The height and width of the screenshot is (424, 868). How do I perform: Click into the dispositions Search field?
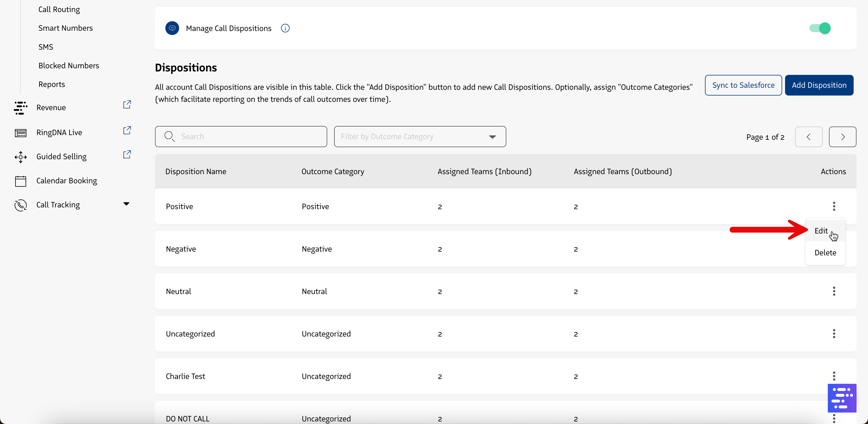(x=241, y=137)
